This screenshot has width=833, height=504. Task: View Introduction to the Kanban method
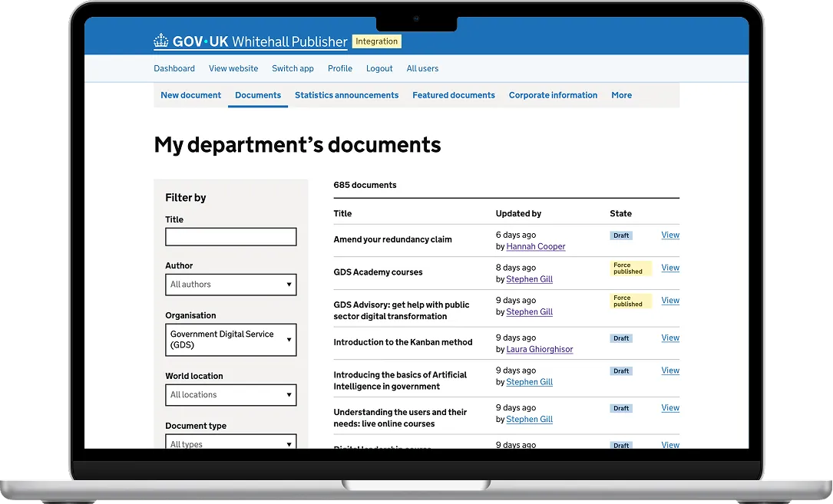[670, 338]
